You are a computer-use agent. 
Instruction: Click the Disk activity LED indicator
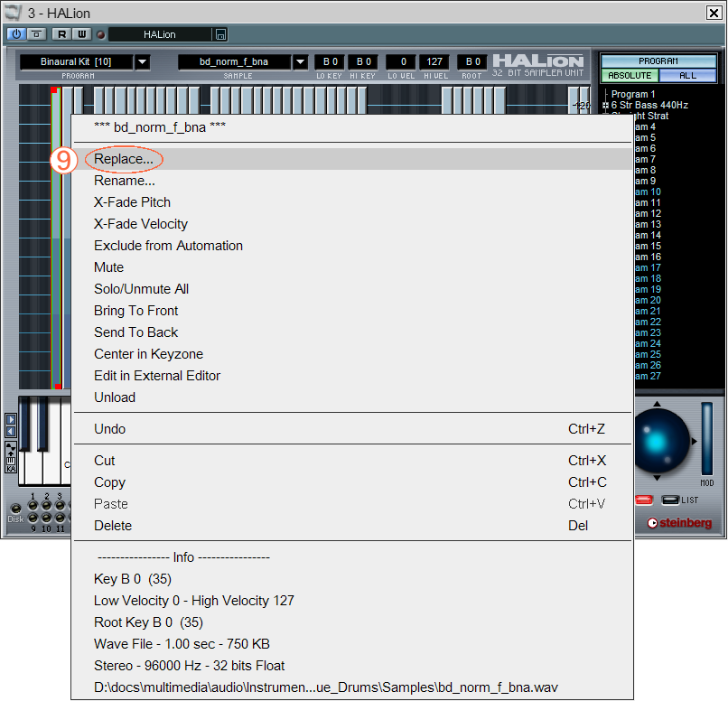[x=15, y=509]
